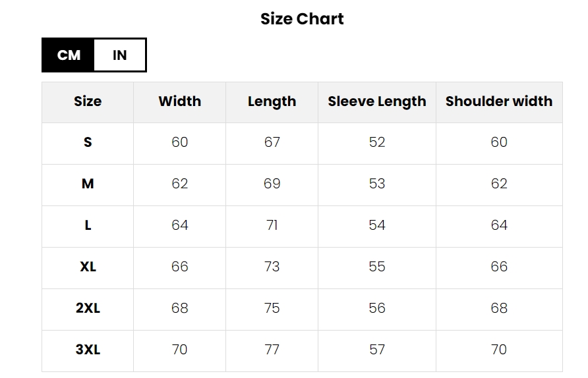Click the Sleeve Length value 55 for XL

tap(376, 267)
